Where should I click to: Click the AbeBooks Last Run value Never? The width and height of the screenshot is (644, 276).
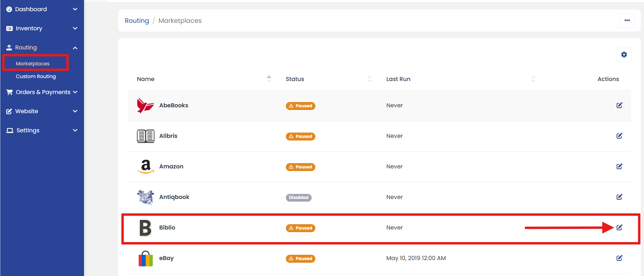(395, 105)
